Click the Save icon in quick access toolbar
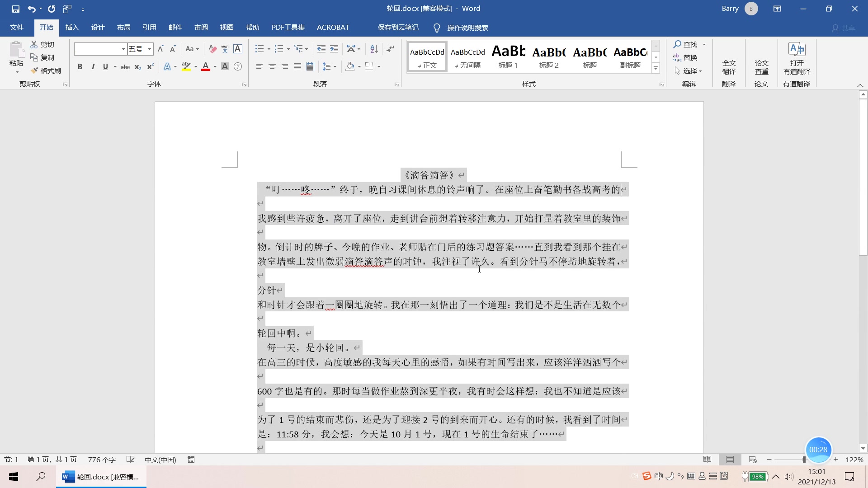The height and width of the screenshot is (488, 868). click(16, 9)
